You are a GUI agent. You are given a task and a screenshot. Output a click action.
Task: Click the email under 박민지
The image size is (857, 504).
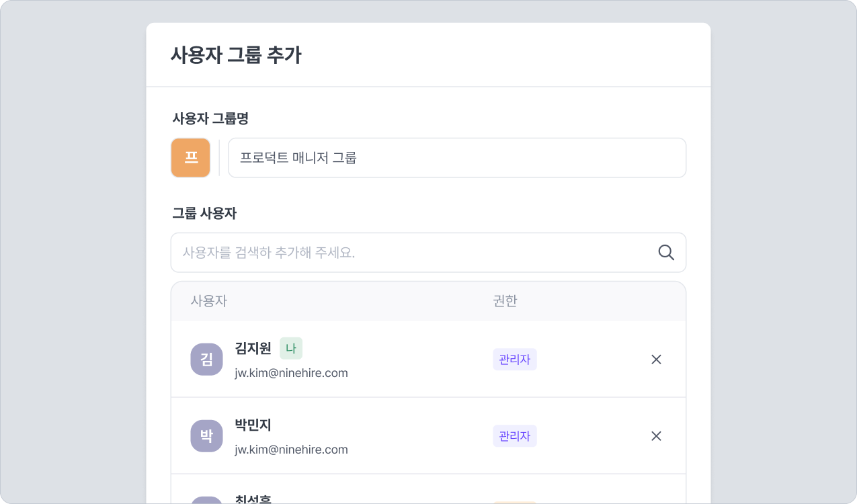tap(291, 450)
